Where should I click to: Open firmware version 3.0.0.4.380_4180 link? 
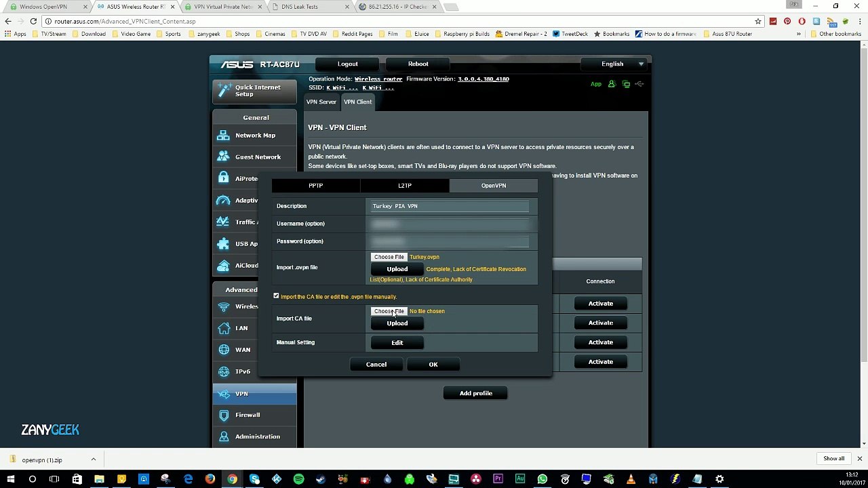pos(483,79)
